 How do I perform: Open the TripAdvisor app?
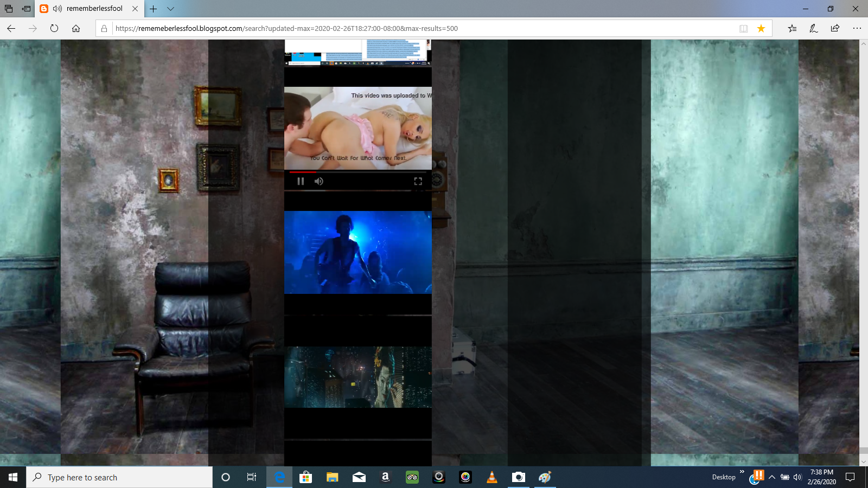(x=412, y=477)
